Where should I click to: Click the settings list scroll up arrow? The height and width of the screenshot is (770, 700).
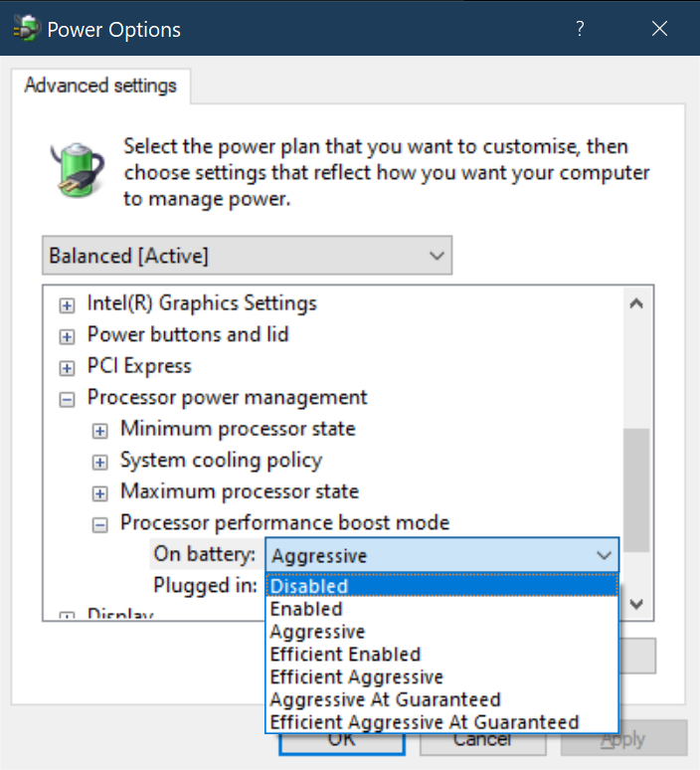tap(636, 303)
